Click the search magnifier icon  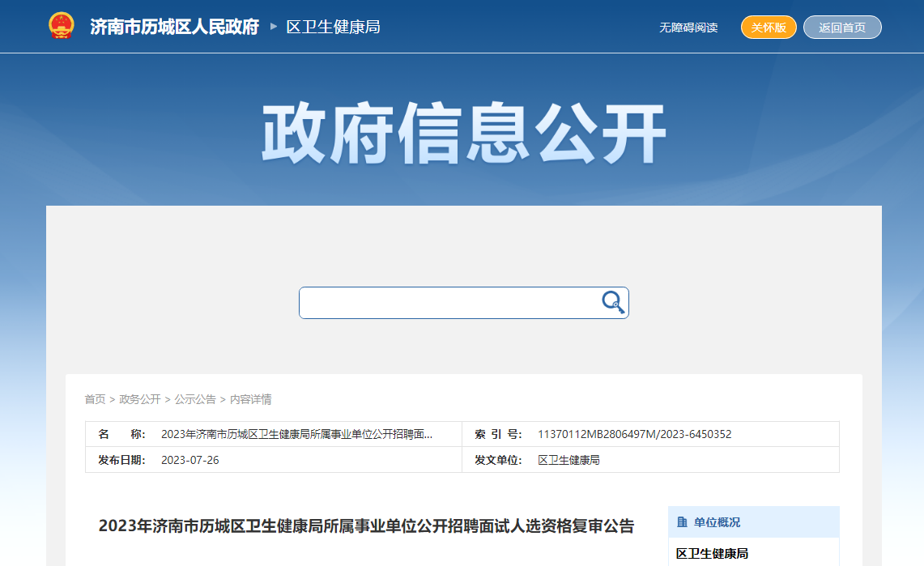(613, 302)
